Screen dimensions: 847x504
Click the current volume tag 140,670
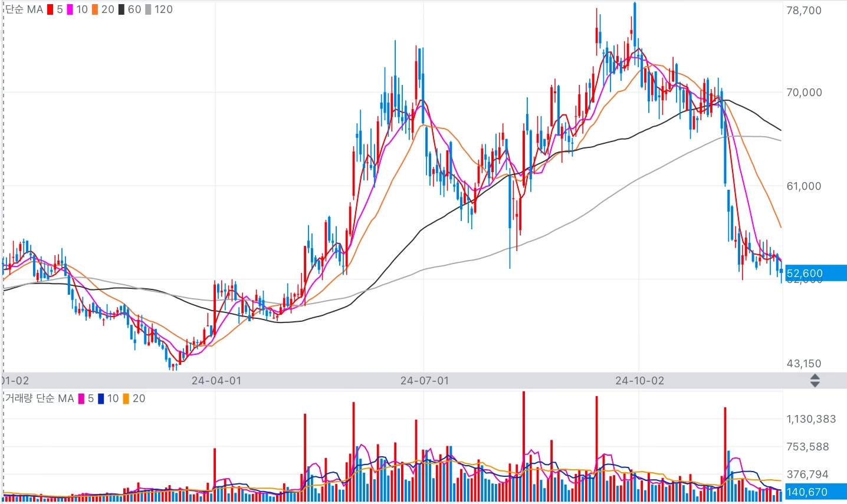pos(815,492)
